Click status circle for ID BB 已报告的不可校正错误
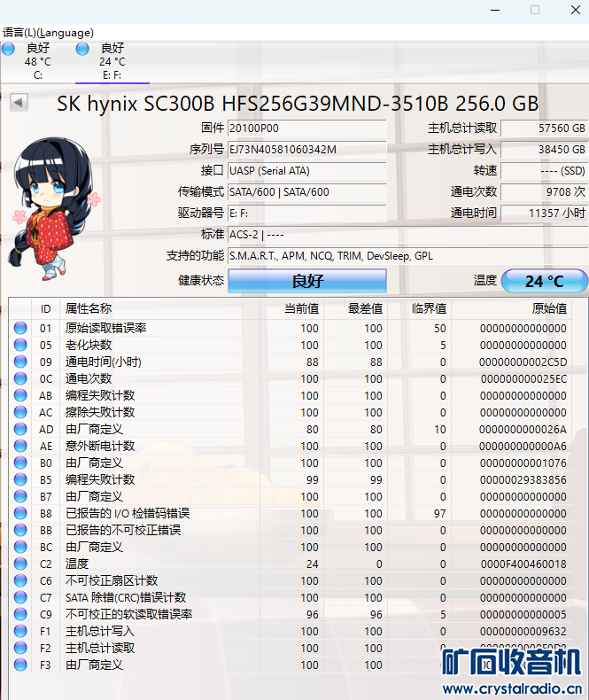Screen dimensions: 589x700 pyautogui.click(x=20, y=530)
